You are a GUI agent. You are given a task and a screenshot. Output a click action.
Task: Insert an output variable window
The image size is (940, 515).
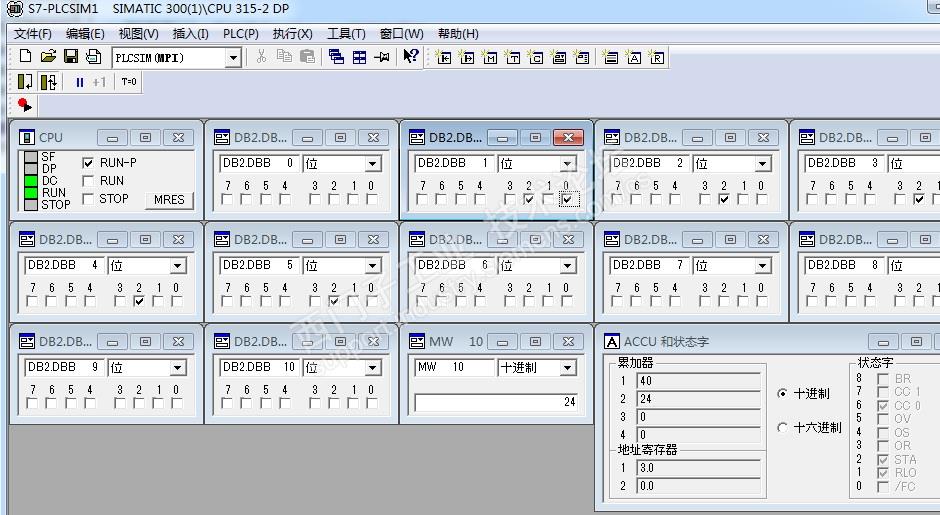click(466, 57)
